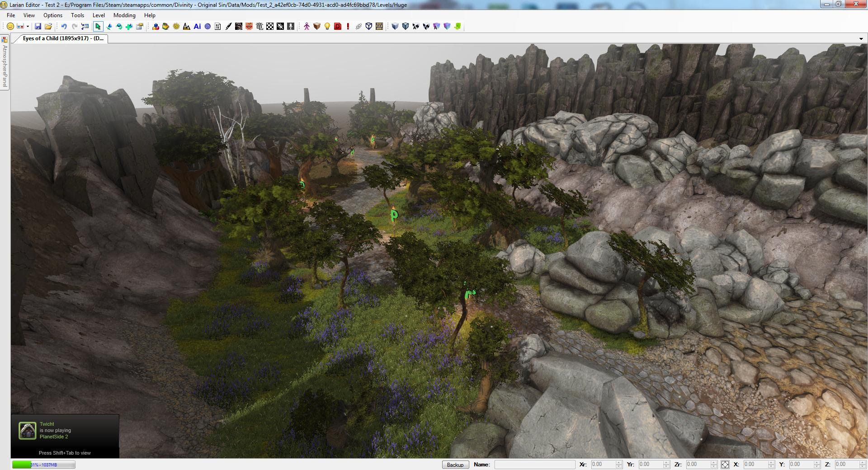This screenshot has width=868, height=470.
Task: Toggle the blue Ai grid icon
Action: pyautogui.click(x=197, y=27)
